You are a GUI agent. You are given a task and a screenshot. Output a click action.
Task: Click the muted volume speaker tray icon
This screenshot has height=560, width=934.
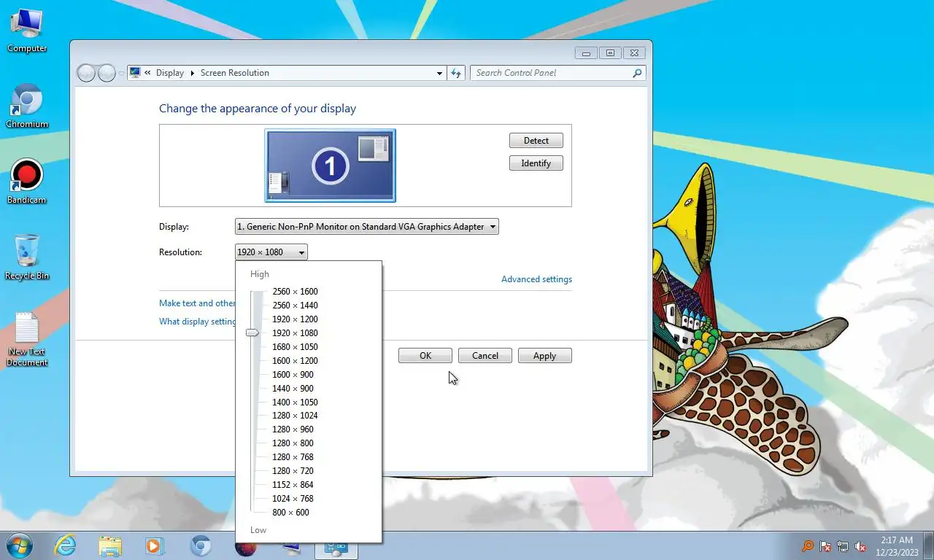pyautogui.click(x=860, y=546)
